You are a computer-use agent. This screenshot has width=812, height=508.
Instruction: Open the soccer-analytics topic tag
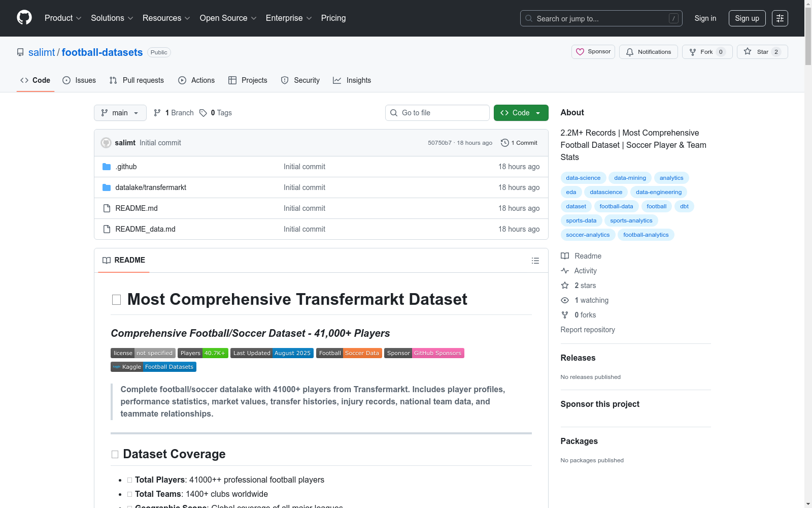coord(588,235)
